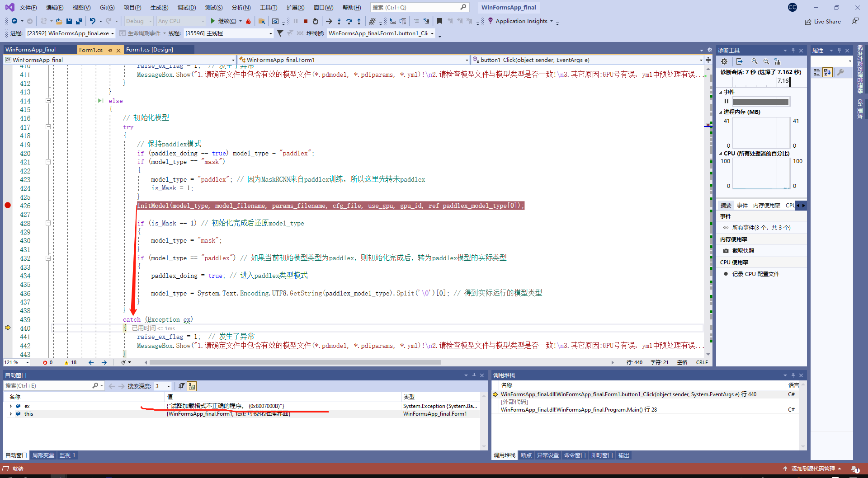Screen dimensions: 868x478
Task: Expand the ex variable in 自动窗口
Action: click(x=10, y=406)
